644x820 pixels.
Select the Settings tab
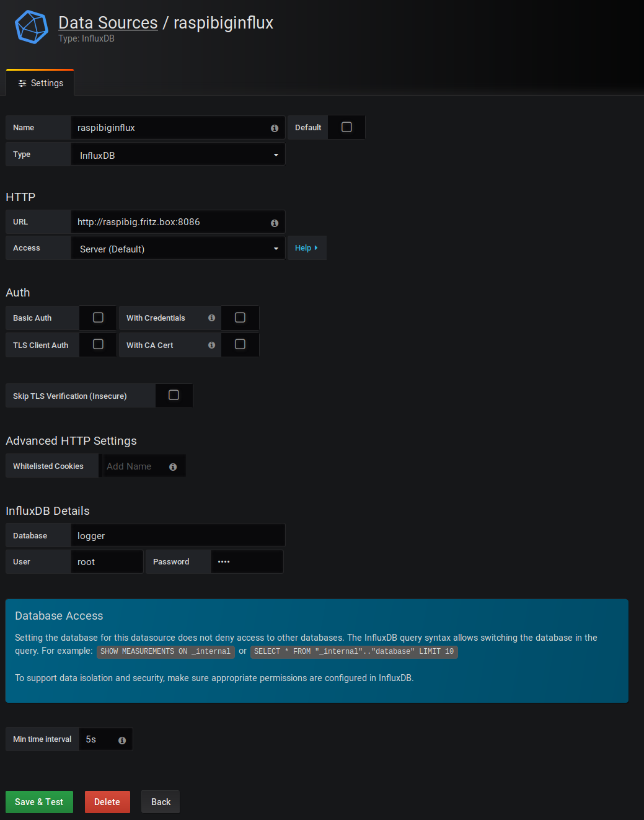[x=40, y=83]
